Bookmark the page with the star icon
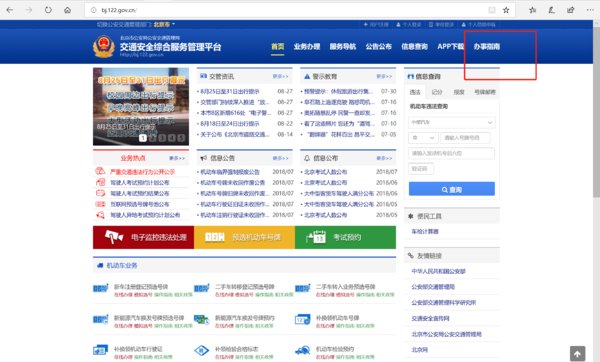600x362 pixels. 506,10
